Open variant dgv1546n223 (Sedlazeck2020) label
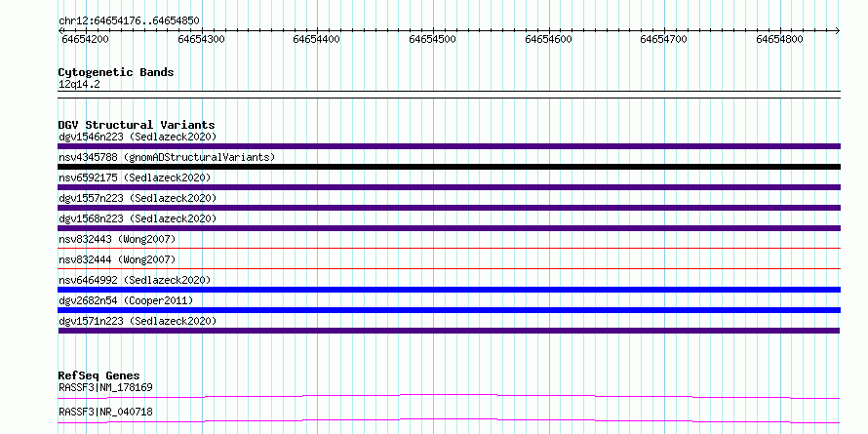868x434 pixels. pyautogui.click(x=138, y=137)
